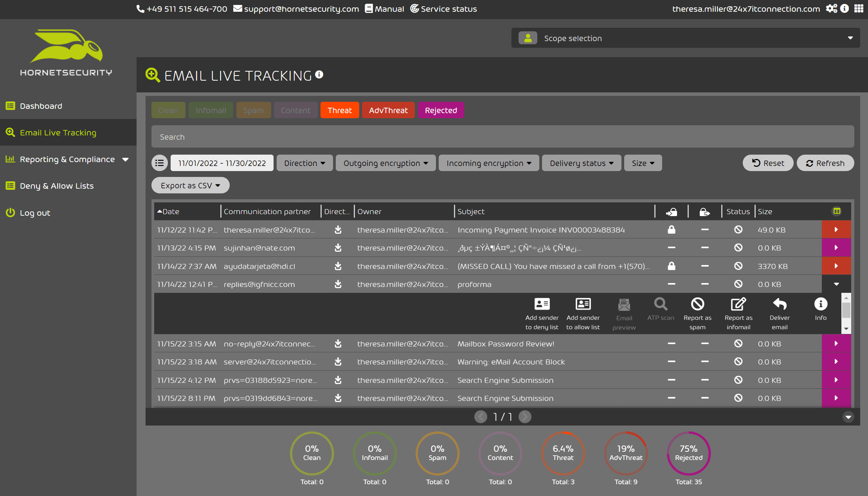Sort by Subject column header
The width and height of the screenshot is (868, 496).
(554, 211)
